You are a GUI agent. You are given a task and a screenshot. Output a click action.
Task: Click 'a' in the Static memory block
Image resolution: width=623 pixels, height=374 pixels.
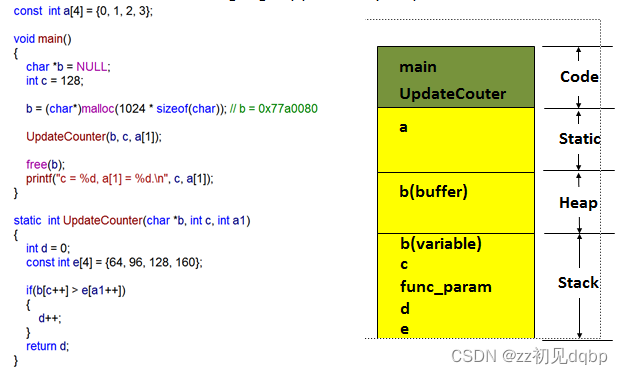(403, 127)
